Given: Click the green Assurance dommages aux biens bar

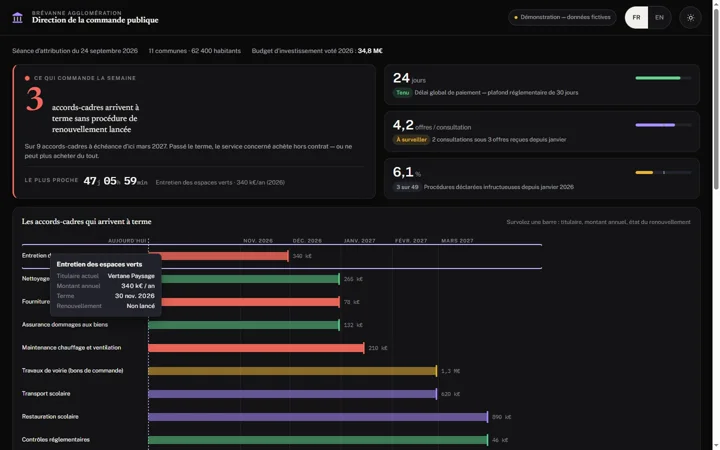Looking at the screenshot, I should 244,325.
